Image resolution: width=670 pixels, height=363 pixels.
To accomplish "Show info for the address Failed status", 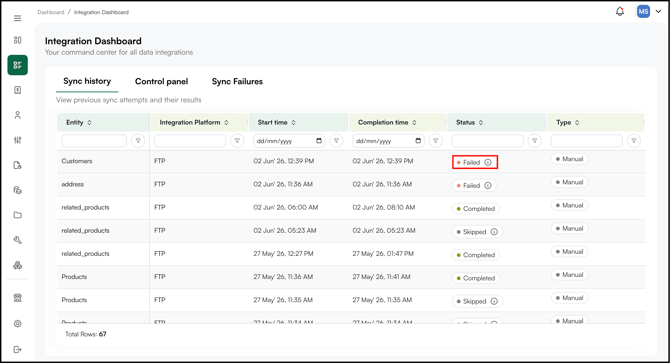I will click(488, 185).
